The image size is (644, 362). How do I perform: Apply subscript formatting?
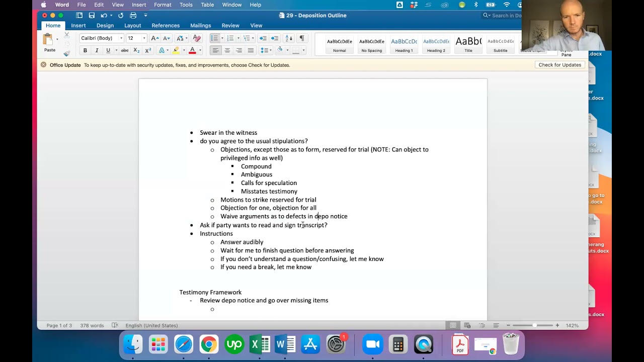click(x=136, y=50)
